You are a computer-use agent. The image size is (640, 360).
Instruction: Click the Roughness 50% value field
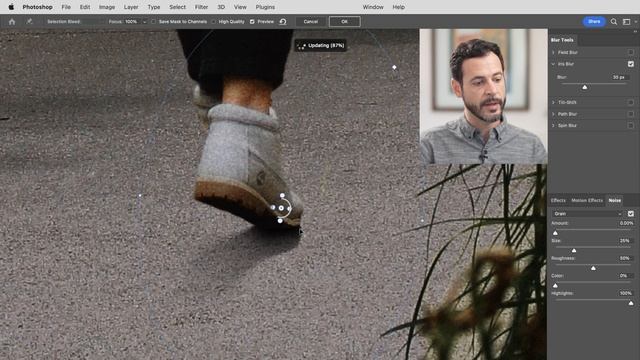pyautogui.click(x=626, y=258)
